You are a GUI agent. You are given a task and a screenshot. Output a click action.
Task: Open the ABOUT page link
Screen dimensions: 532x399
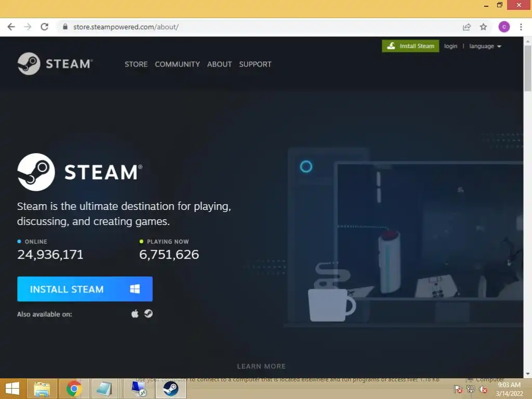point(220,64)
